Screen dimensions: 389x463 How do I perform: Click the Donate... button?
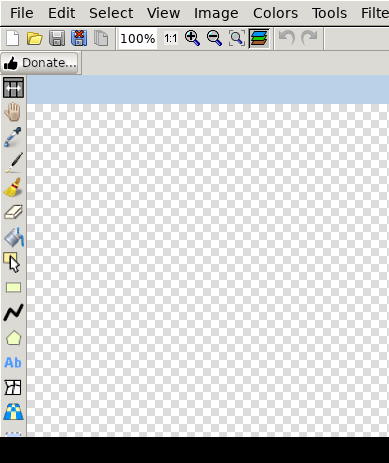40,63
